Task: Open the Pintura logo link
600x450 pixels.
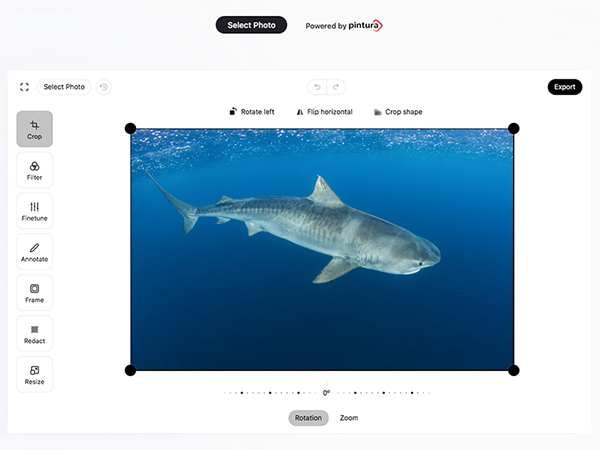Action: 365,25
